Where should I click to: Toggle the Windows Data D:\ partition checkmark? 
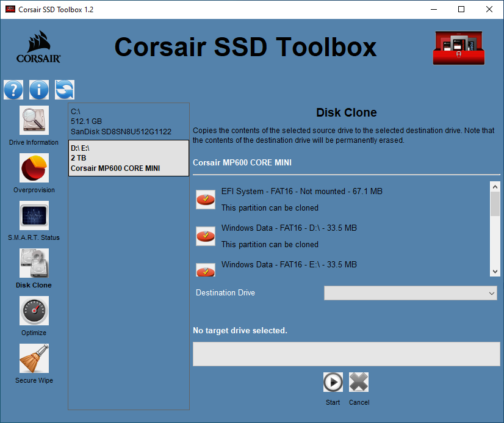206,236
